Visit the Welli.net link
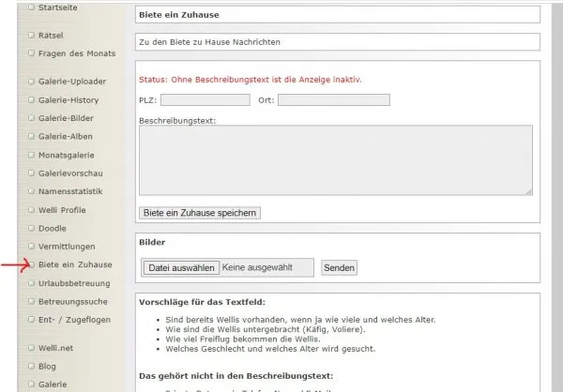Screen dimensions: 563x392 click(x=55, y=348)
